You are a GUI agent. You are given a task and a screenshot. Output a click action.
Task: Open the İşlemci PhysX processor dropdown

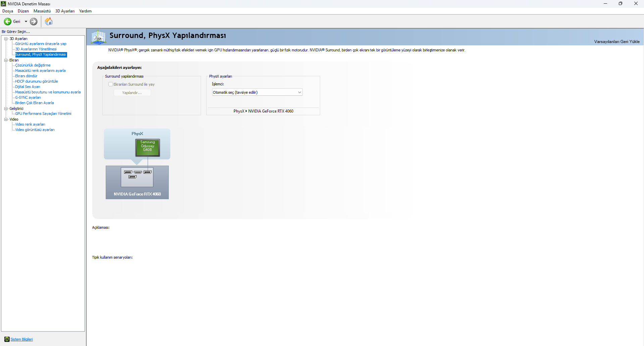[257, 92]
